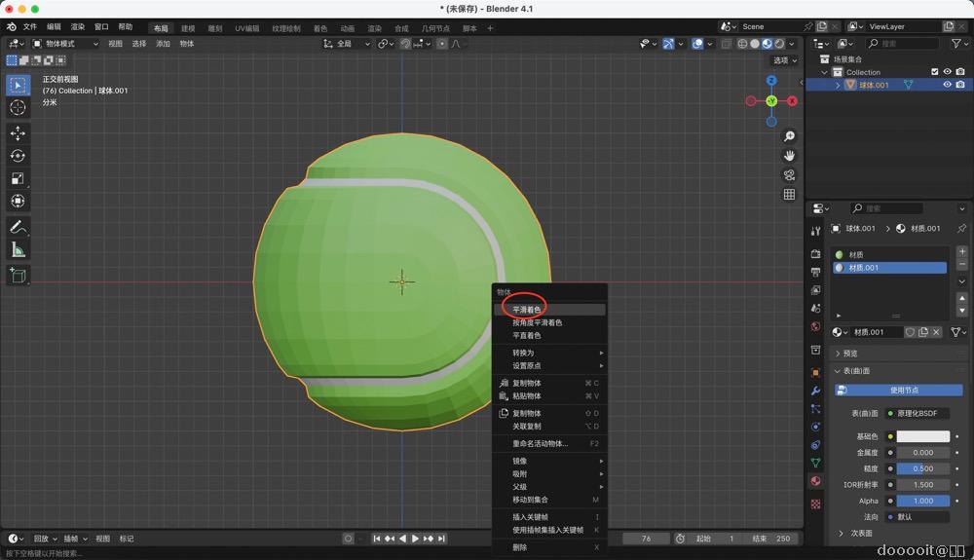Image resolution: width=974 pixels, height=560 pixels.
Task: Uncheck the Collection exclude checkbox
Action: pos(935,72)
